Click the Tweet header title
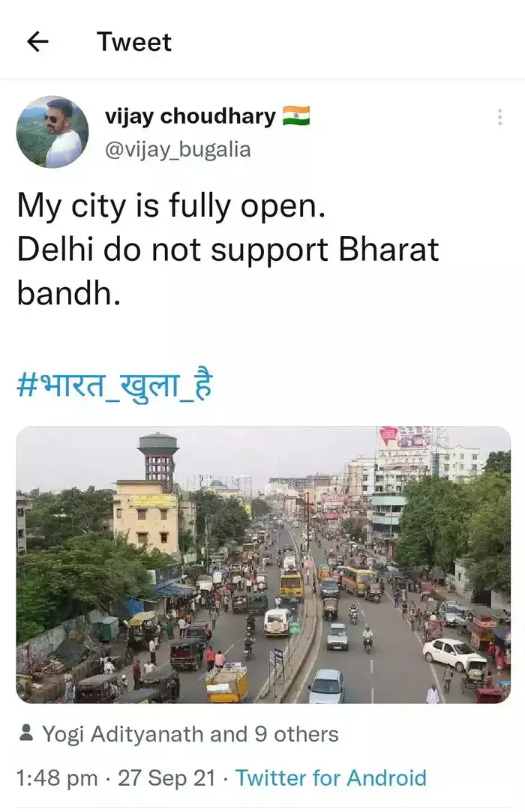Image resolution: width=525 pixels, height=812 pixels. (x=133, y=43)
